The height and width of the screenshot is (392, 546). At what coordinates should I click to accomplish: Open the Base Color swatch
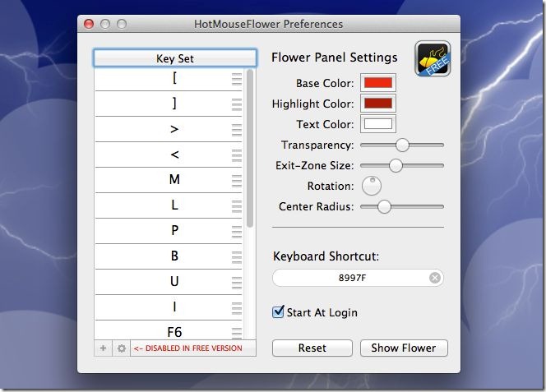tap(378, 83)
